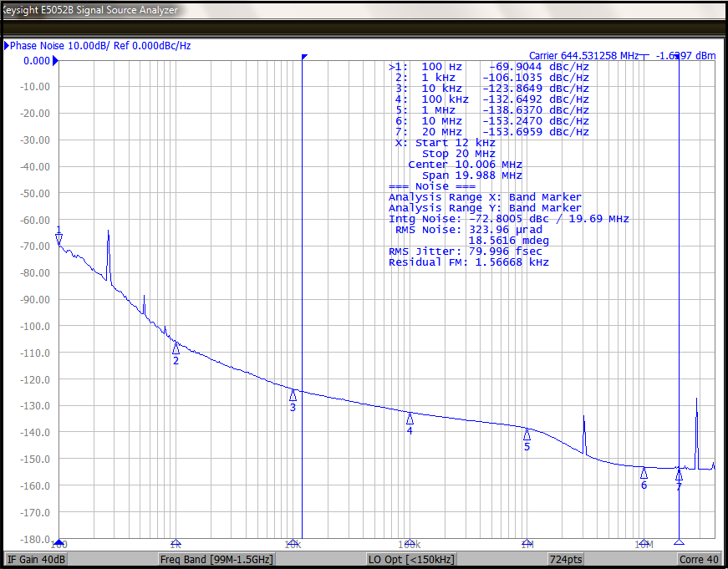Select marker 1 triangle at 100 Hz
This screenshot has width=728, height=569.
tap(59, 240)
